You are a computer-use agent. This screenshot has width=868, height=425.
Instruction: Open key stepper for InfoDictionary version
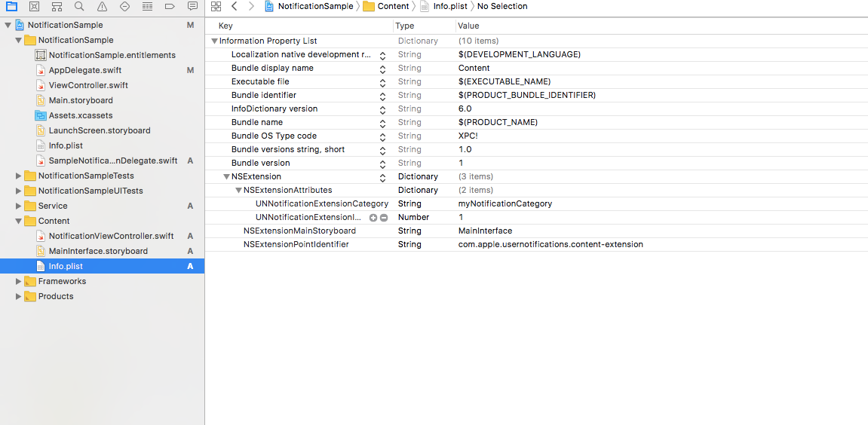coord(382,109)
